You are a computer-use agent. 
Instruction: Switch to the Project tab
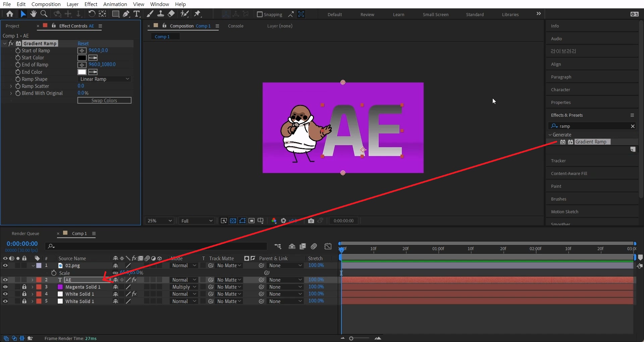click(x=12, y=26)
